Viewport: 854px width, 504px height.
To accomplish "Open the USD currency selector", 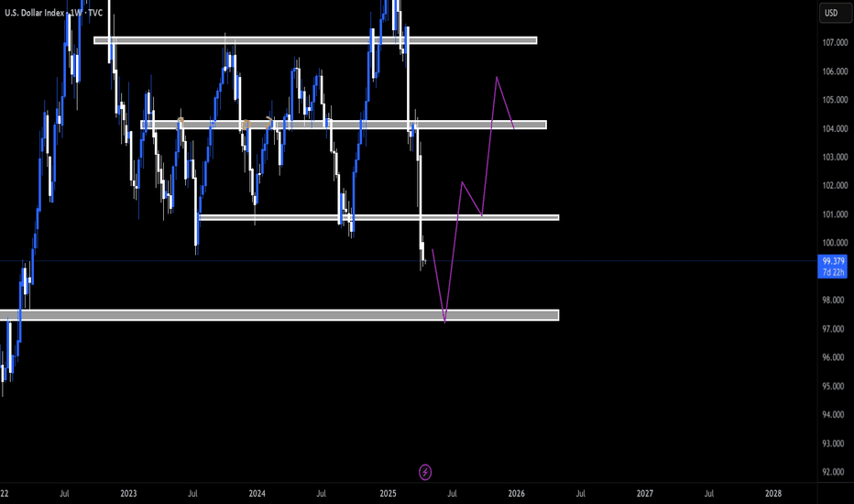I will [x=836, y=13].
